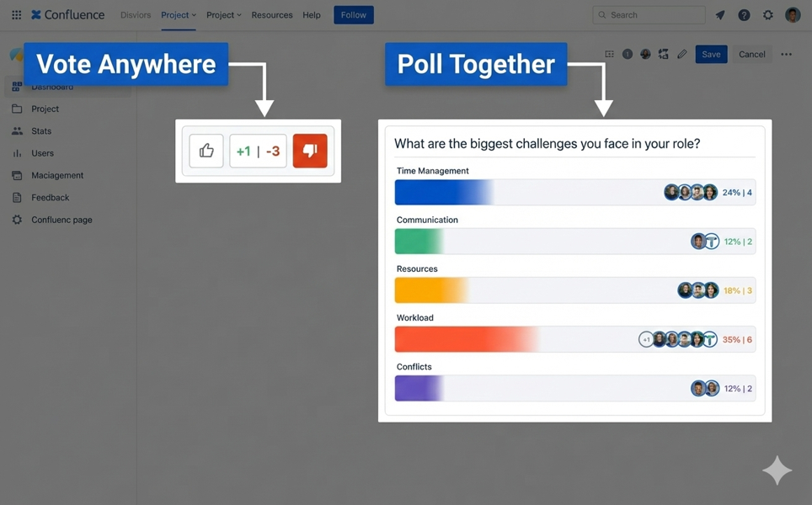Click the Save button
Image resolution: width=812 pixels, height=505 pixels.
711,54
